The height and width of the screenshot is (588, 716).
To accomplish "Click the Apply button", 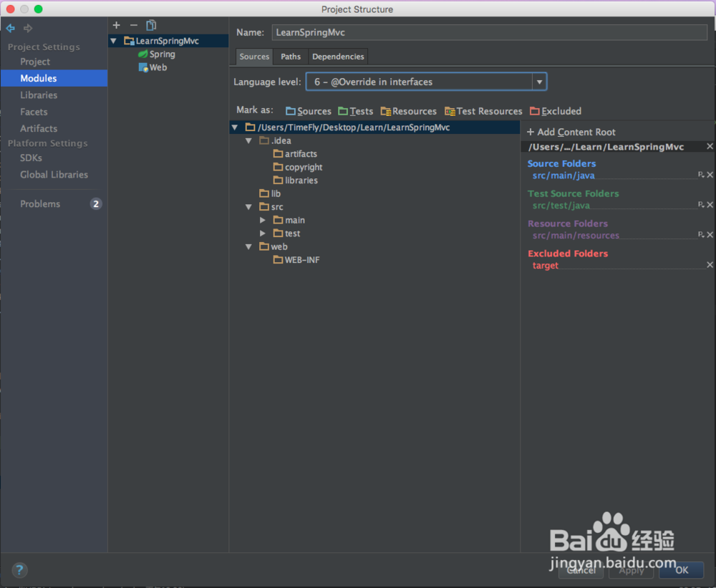I will click(632, 569).
